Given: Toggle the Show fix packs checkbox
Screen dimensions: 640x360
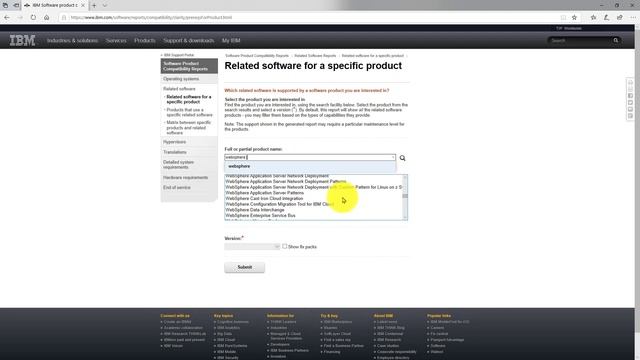Looking at the screenshot, I should pos(284,246).
